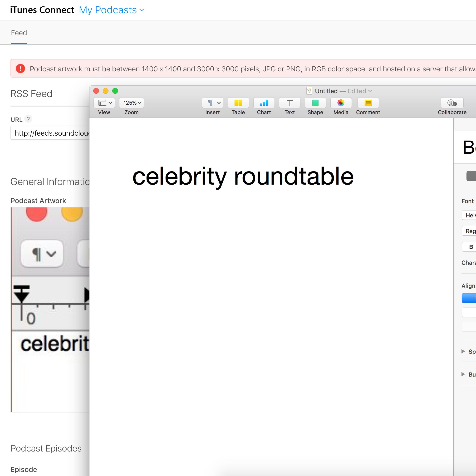Minimize the Pages window
The height and width of the screenshot is (476, 476).
pyautogui.click(x=106, y=91)
